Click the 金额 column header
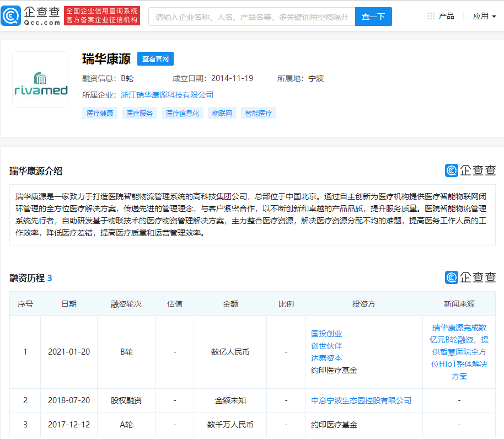504x439 pixels. point(230,304)
